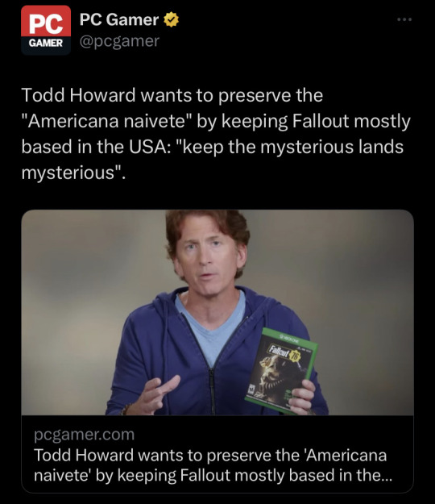Click the GAMER word in the avatar logo

46,43
